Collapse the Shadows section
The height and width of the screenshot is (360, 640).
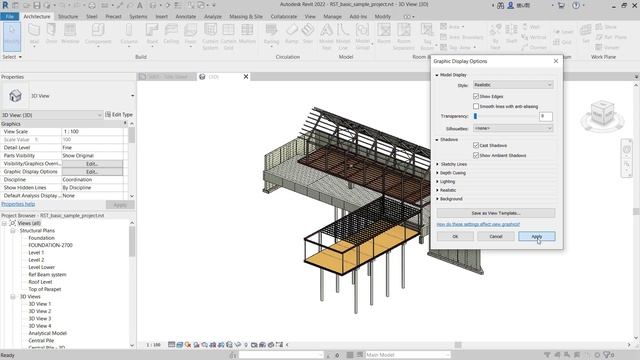[x=437, y=140]
